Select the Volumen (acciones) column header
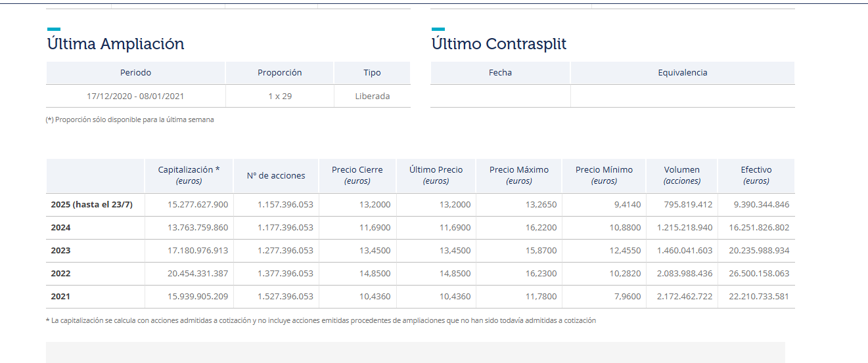The width and height of the screenshot is (868, 363). pos(681,175)
